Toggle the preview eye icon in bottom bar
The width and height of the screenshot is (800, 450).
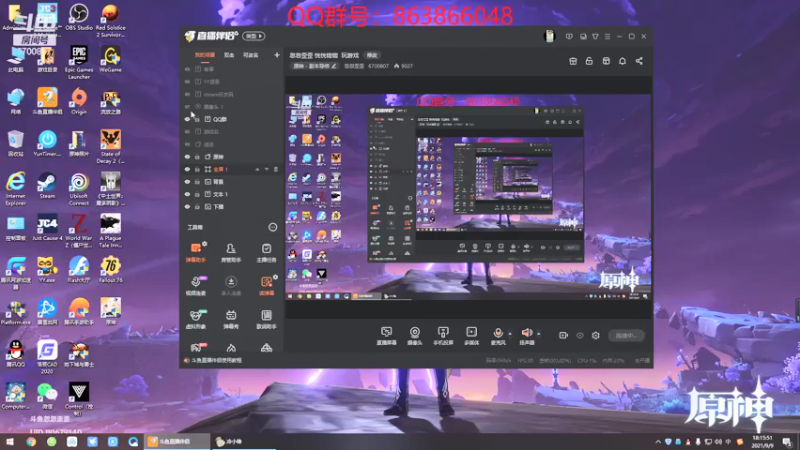[x=580, y=336]
